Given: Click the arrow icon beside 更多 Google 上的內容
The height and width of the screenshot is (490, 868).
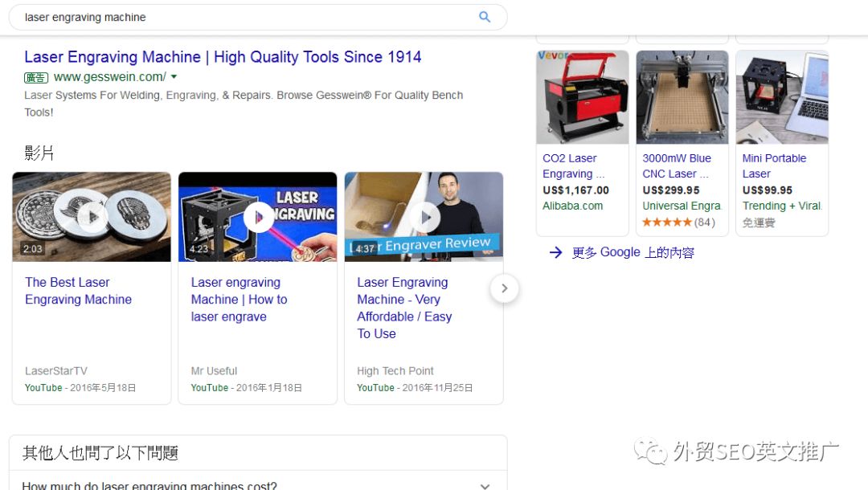Looking at the screenshot, I should pos(555,252).
